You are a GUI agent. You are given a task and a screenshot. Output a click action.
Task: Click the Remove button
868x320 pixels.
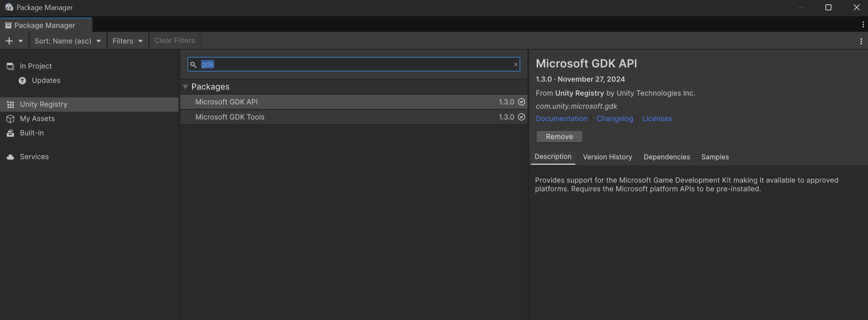click(559, 136)
